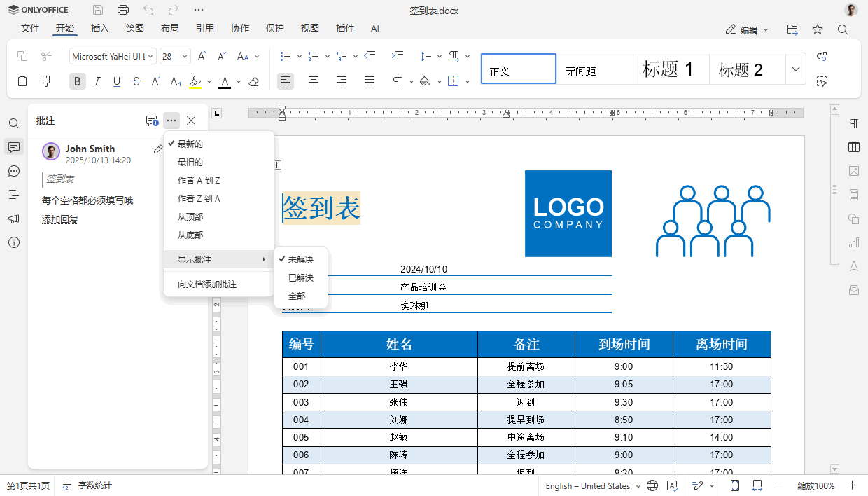Open Shape settings in the right sidebar
This screenshot has width=868, height=496.
pyautogui.click(x=854, y=218)
